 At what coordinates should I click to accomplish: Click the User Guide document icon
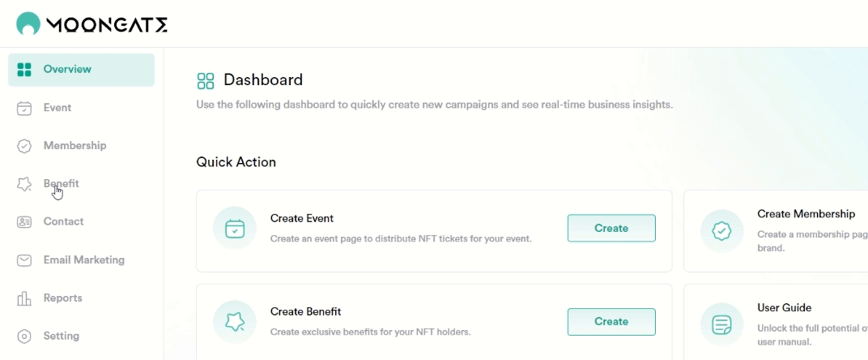[721, 324]
